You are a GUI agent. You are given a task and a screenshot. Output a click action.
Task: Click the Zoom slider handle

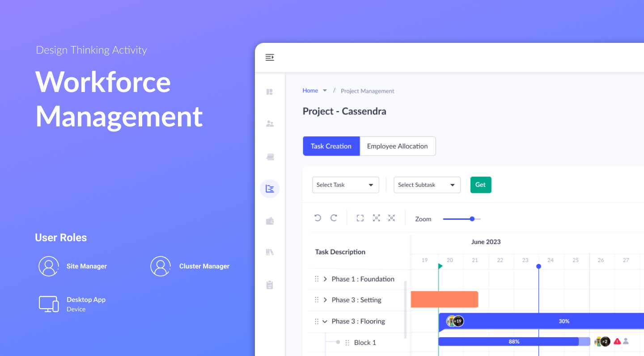[472, 219]
